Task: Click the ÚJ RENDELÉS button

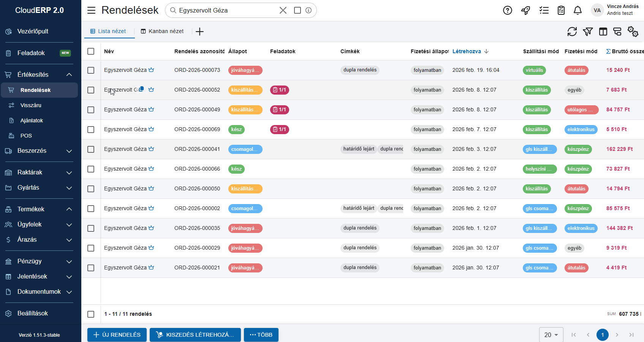Action: 117,335
